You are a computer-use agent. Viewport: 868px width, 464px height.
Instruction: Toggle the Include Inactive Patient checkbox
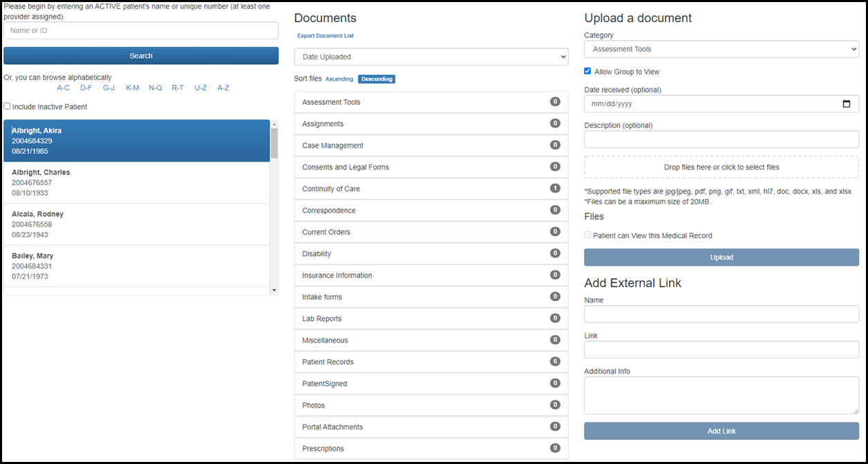[x=8, y=106]
